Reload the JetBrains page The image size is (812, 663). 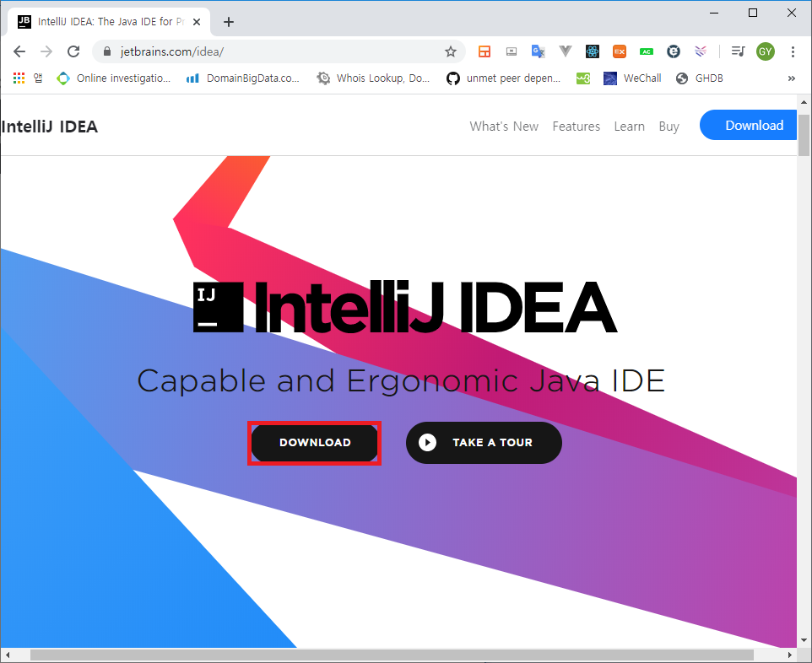click(73, 51)
